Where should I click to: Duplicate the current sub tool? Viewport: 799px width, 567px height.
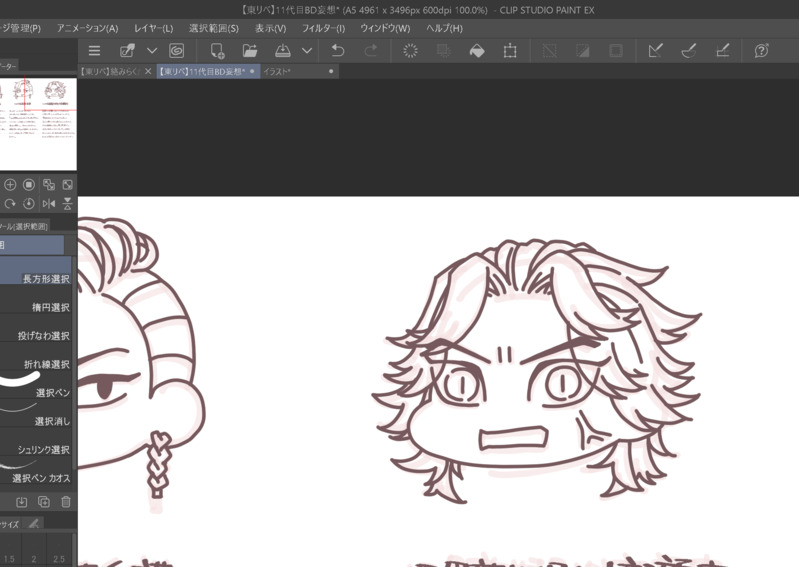(44, 502)
